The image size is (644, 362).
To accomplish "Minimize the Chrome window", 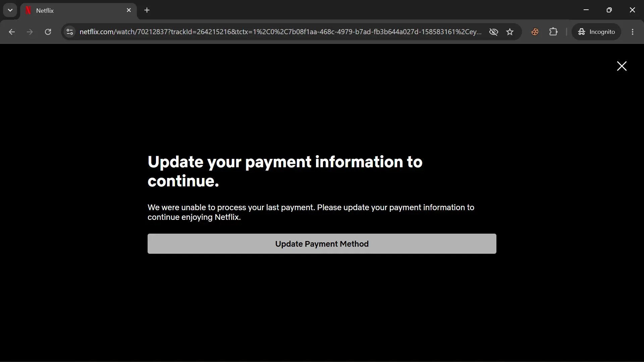I will coord(586,10).
